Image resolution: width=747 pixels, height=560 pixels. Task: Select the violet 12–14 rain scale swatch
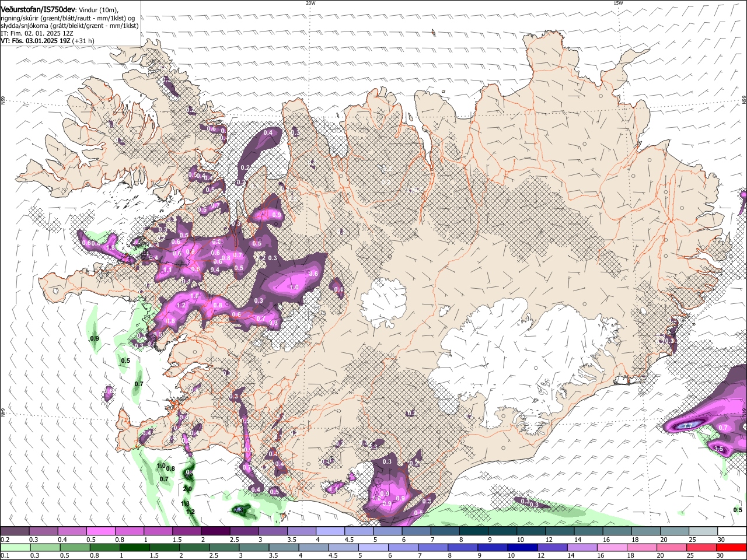[551, 547]
